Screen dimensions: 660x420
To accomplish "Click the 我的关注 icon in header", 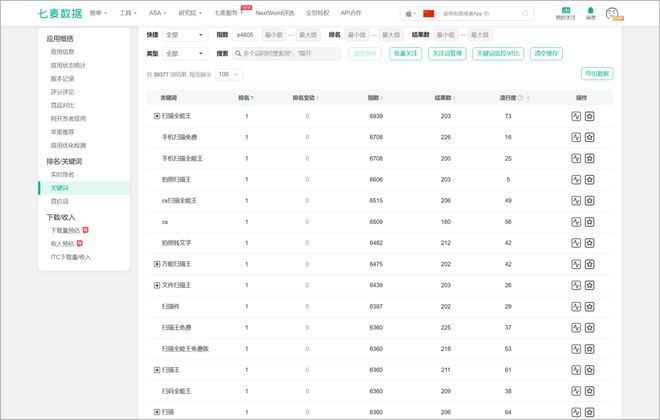I will [566, 13].
